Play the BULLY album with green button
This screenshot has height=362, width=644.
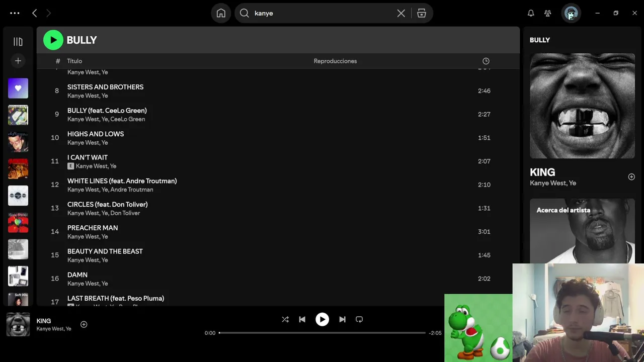tap(53, 40)
